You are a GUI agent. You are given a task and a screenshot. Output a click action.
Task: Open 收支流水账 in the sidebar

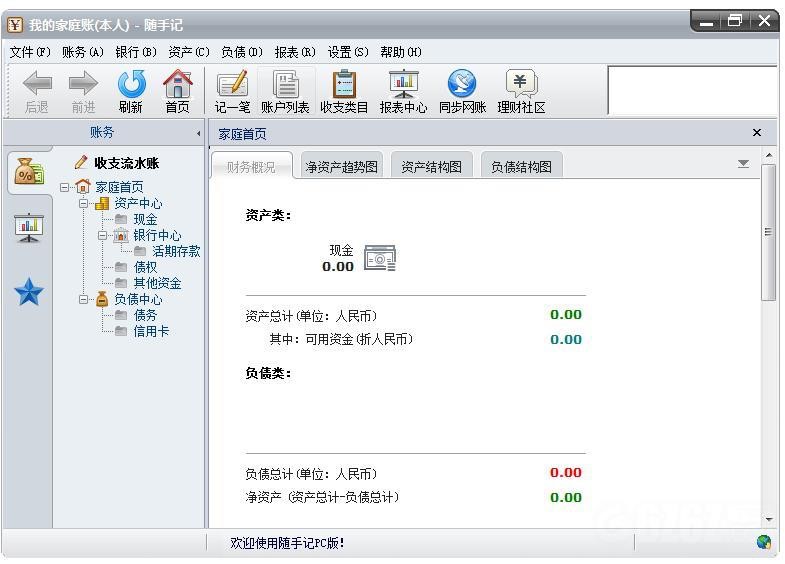click(126, 163)
